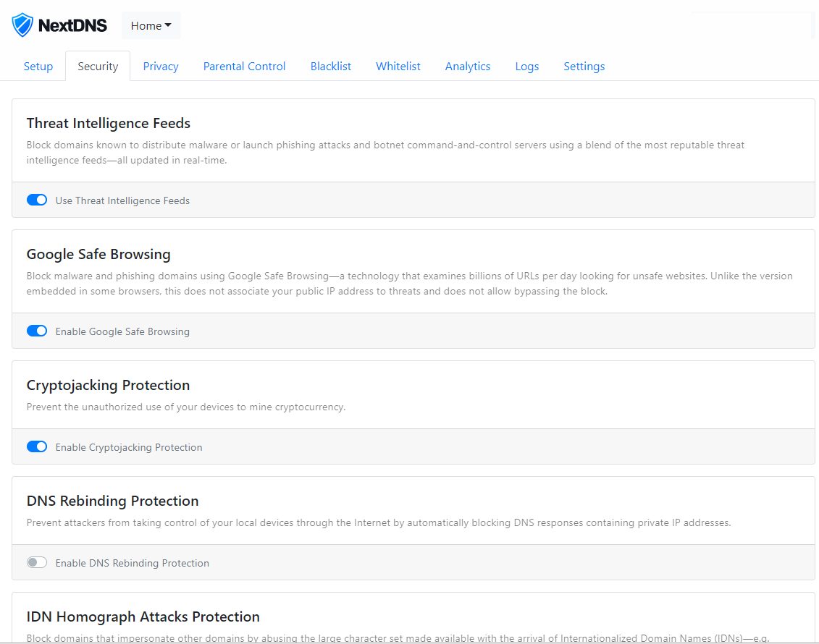Open the Logs tab

click(x=526, y=67)
